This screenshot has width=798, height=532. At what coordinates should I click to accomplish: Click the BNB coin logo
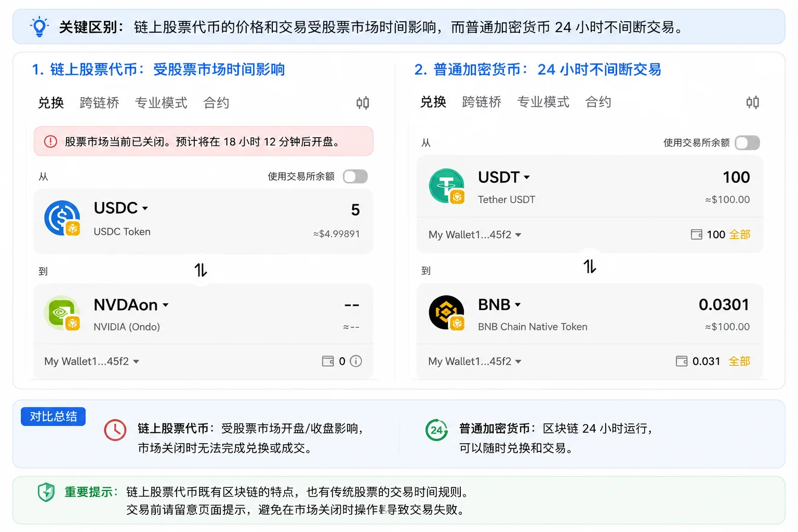tap(447, 312)
